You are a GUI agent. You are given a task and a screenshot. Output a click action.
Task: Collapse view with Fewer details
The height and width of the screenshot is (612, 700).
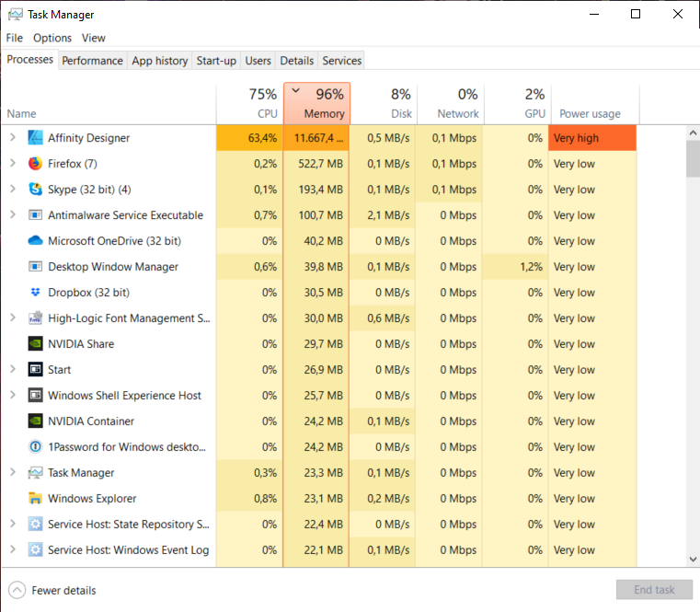(x=52, y=590)
